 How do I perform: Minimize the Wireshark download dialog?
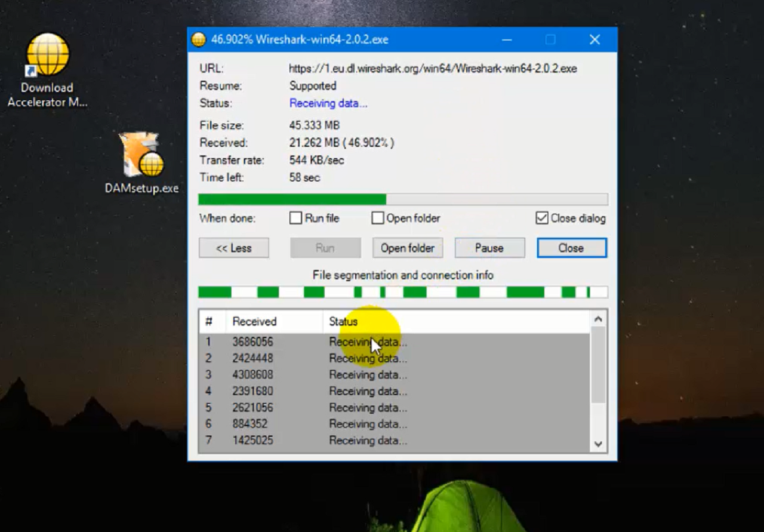[x=507, y=40]
